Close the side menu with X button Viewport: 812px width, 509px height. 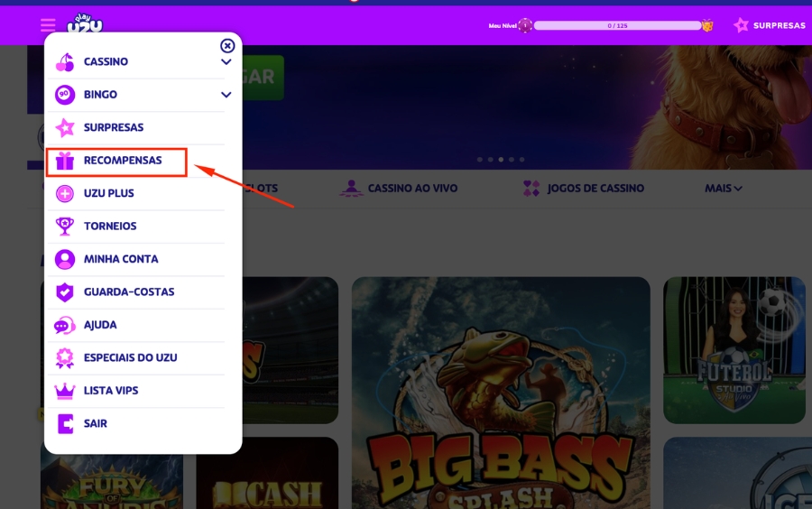coord(227,45)
